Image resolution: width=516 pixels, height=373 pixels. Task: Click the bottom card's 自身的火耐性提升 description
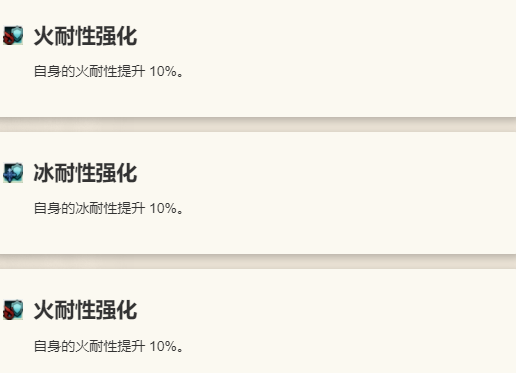pyautogui.click(x=89, y=346)
